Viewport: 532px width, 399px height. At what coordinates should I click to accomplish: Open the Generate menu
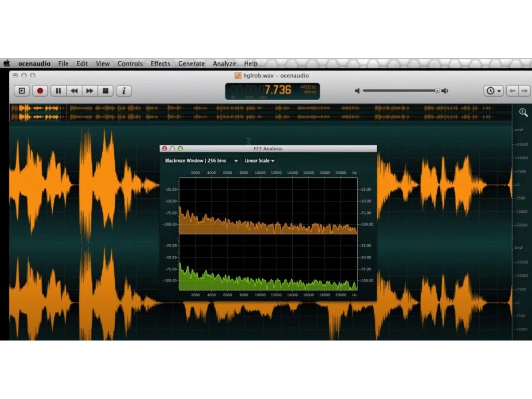pyautogui.click(x=192, y=63)
